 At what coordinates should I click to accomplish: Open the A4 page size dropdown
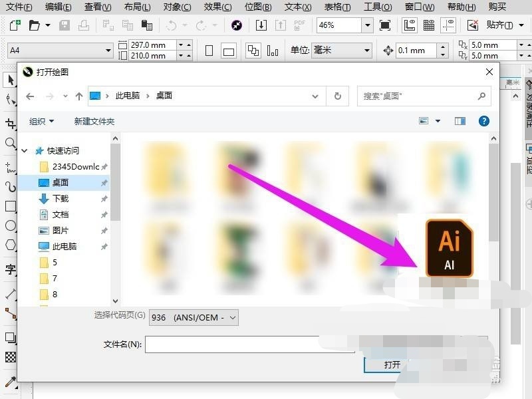[108, 51]
